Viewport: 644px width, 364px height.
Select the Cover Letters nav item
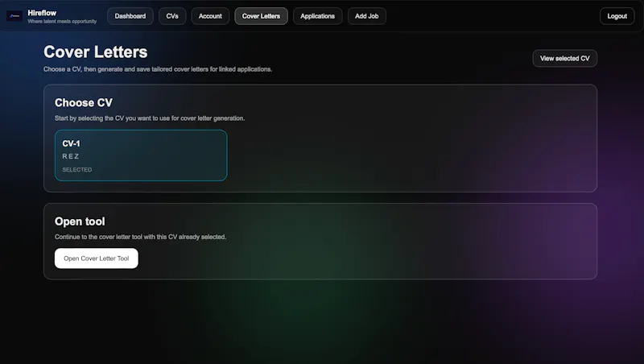pyautogui.click(x=261, y=16)
